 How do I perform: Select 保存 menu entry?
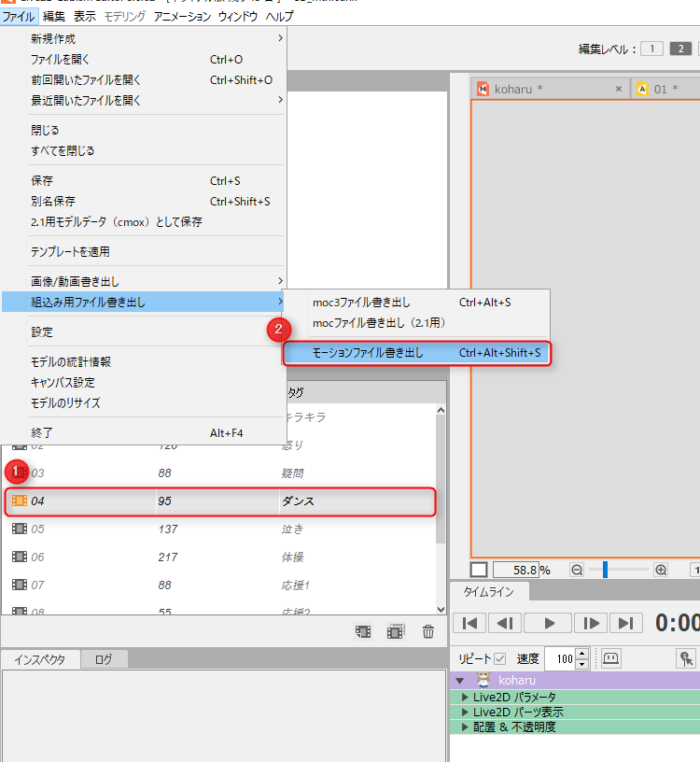(x=144, y=181)
